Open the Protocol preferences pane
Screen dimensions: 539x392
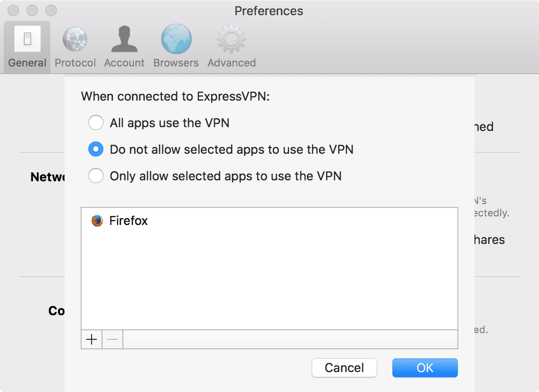point(75,45)
